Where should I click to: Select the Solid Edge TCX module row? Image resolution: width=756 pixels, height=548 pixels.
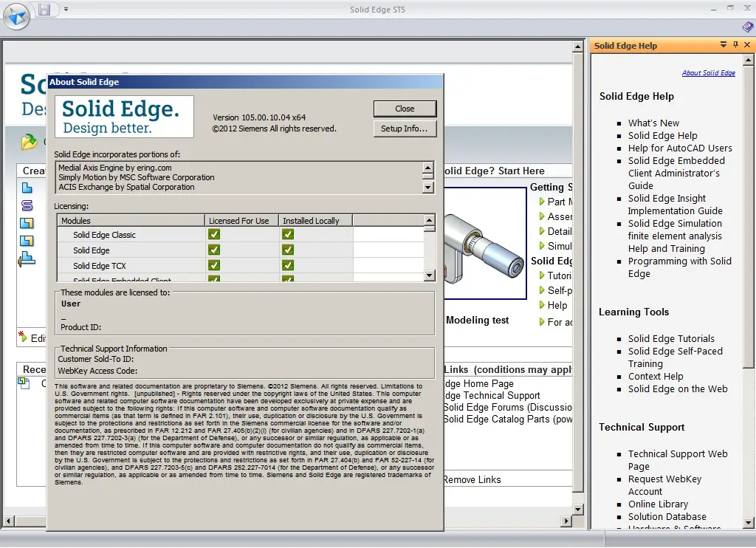(x=241, y=266)
